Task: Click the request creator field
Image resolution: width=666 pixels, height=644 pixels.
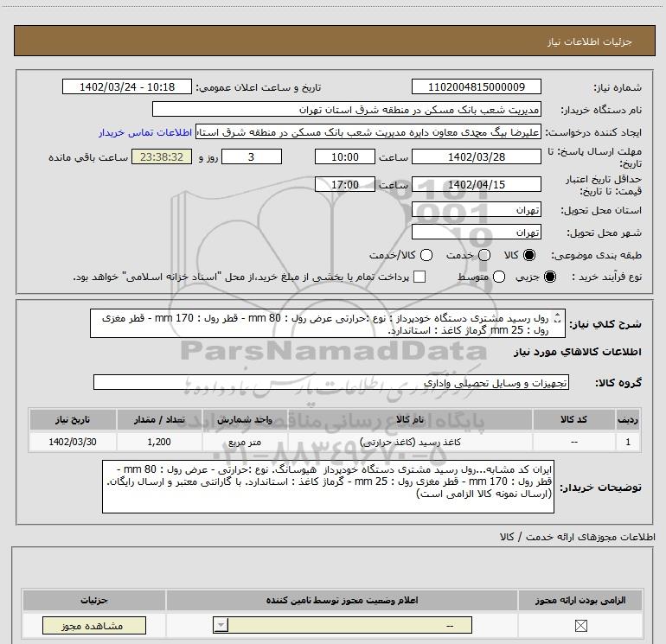Action: coord(368,132)
